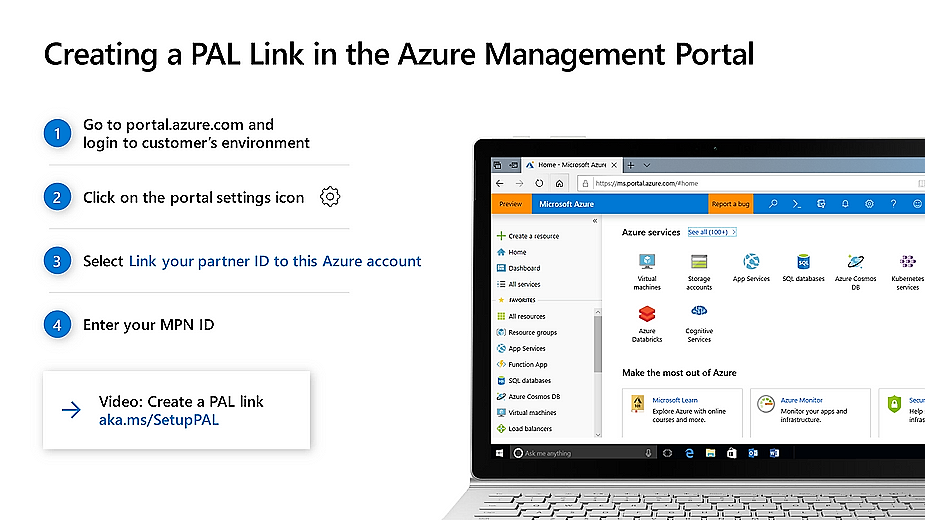Click the browser back arrow
Image resolution: width=925 pixels, height=520 pixels.
coord(500,184)
